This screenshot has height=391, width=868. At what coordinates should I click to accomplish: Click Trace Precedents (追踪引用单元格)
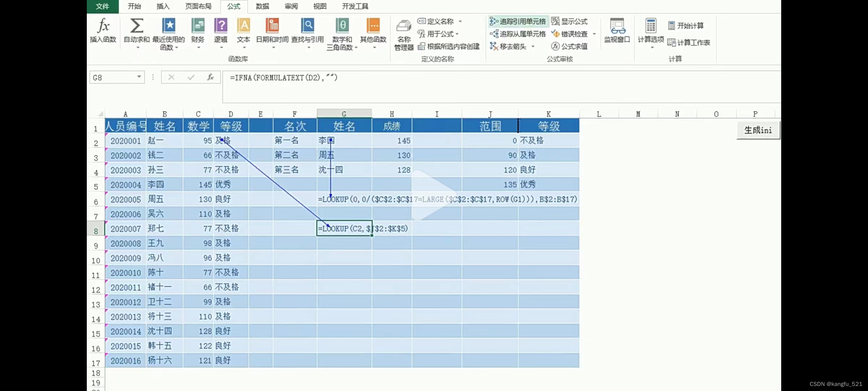[x=518, y=21]
